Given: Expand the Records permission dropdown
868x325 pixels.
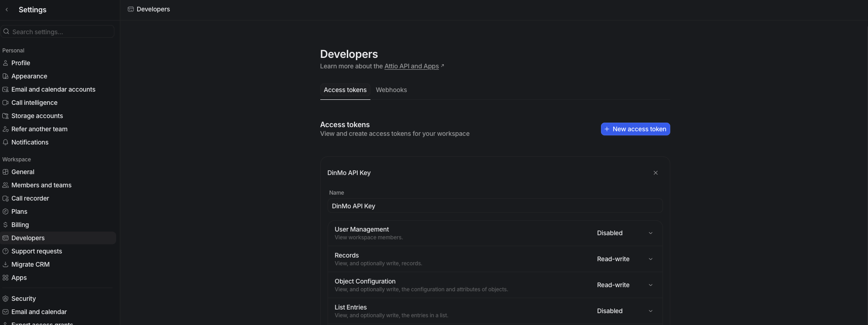Looking at the screenshot, I should [x=625, y=259].
